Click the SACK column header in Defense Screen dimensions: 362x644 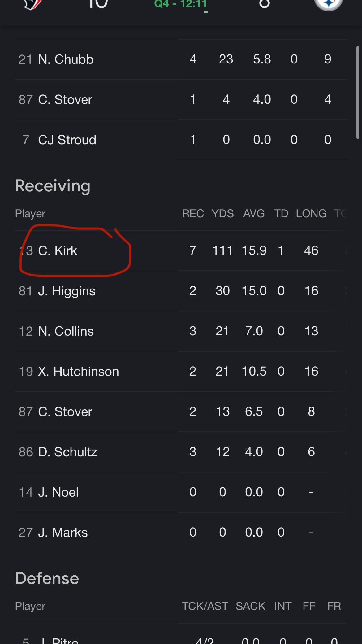pyautogui.click(x=251, y=606)
